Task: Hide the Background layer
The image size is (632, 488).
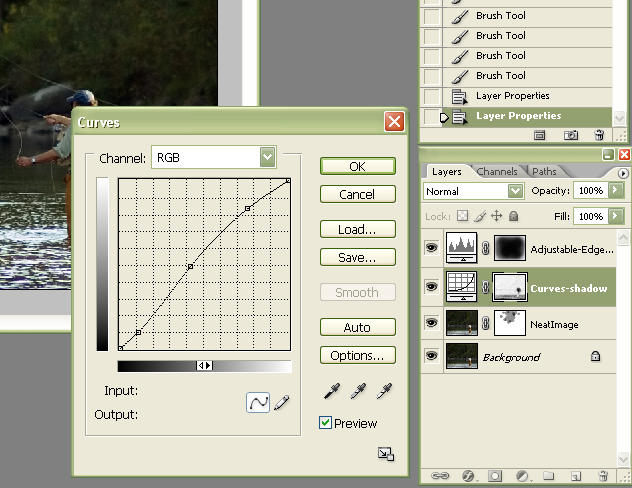Action: [x=432, y=356]
